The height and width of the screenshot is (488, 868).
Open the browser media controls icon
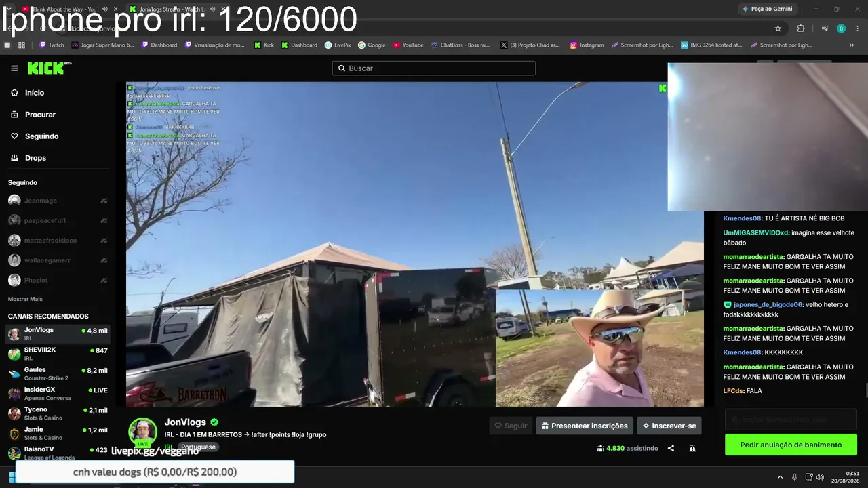825,28
